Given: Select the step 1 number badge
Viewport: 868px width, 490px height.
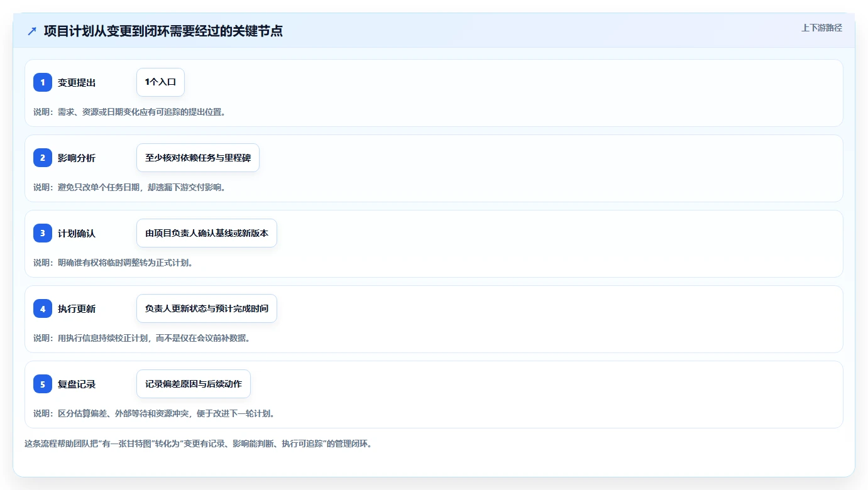Looking at the screenshot, I should pos(43,82).
